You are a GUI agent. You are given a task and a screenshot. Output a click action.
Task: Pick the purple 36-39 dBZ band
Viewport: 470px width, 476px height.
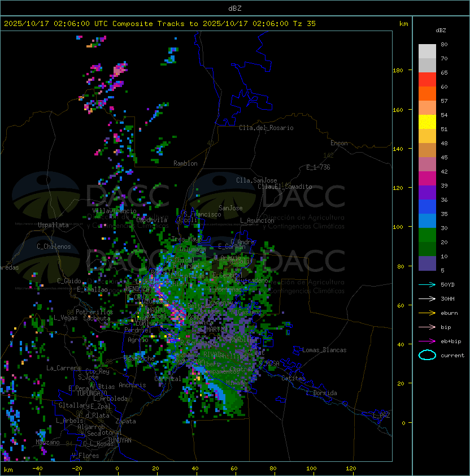pyautogui.click(x=427, y=192)
